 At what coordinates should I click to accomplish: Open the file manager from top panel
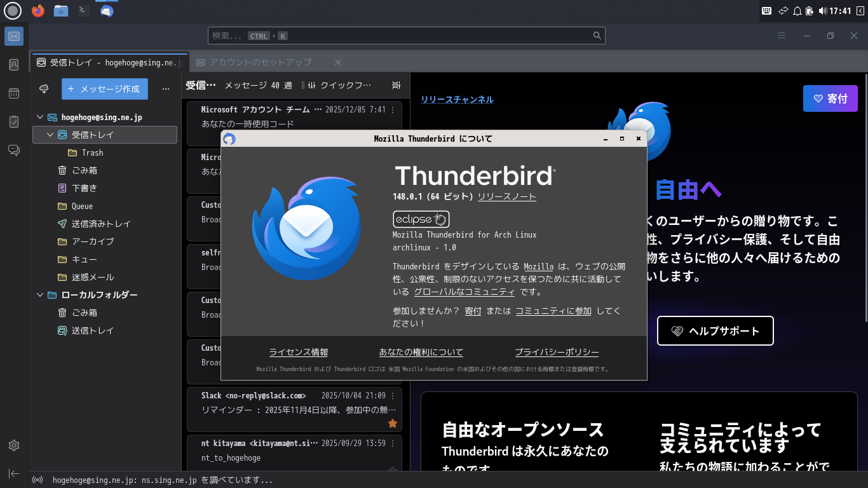(61, 11)
